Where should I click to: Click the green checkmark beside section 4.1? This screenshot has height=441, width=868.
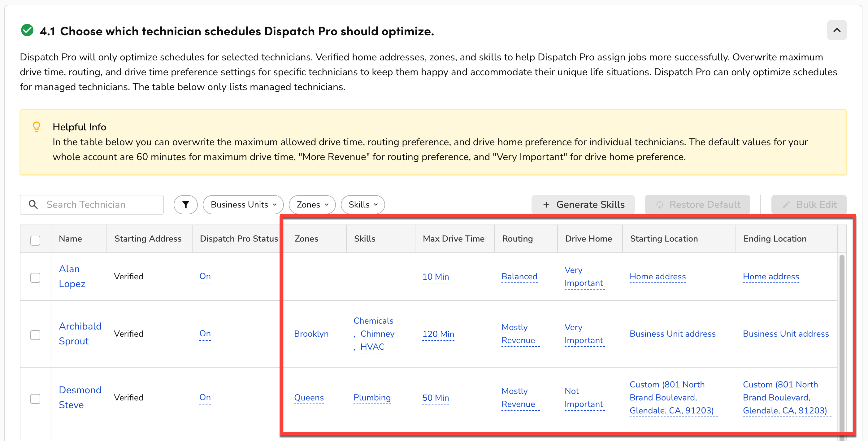click(x=27, y=30)
